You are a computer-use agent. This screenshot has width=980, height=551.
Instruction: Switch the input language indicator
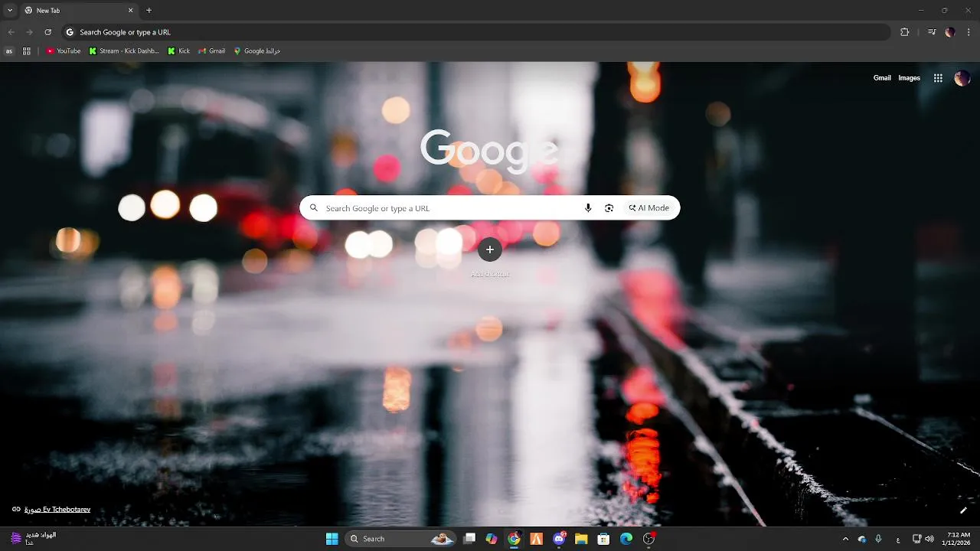click(x=898, y=539)
